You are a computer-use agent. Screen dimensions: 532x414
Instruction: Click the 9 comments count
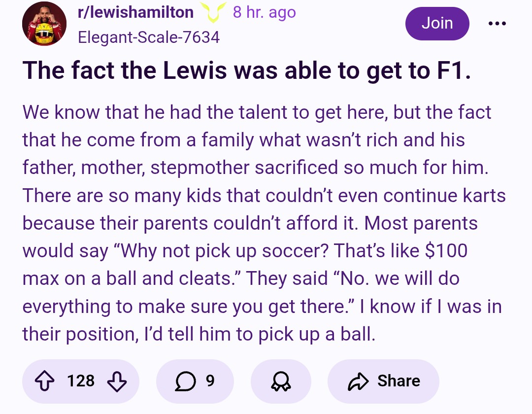pyautogui.click(x=210, y=381)
